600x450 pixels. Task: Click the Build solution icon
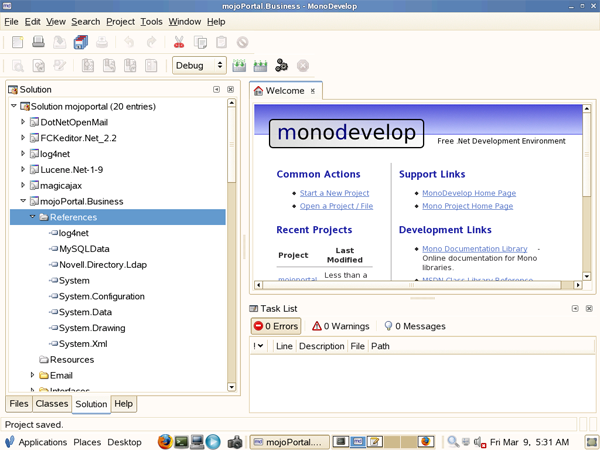240,66
